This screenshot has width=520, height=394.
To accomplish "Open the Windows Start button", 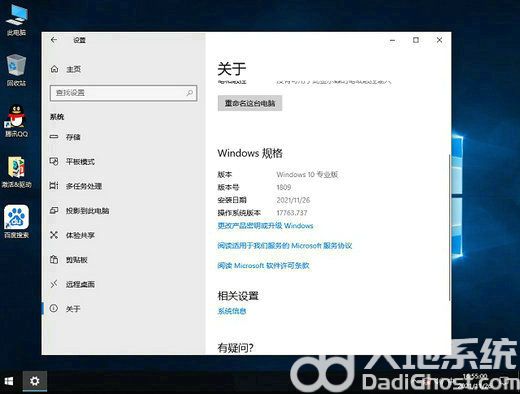I will pyautogui.click(x=9, y=381).
